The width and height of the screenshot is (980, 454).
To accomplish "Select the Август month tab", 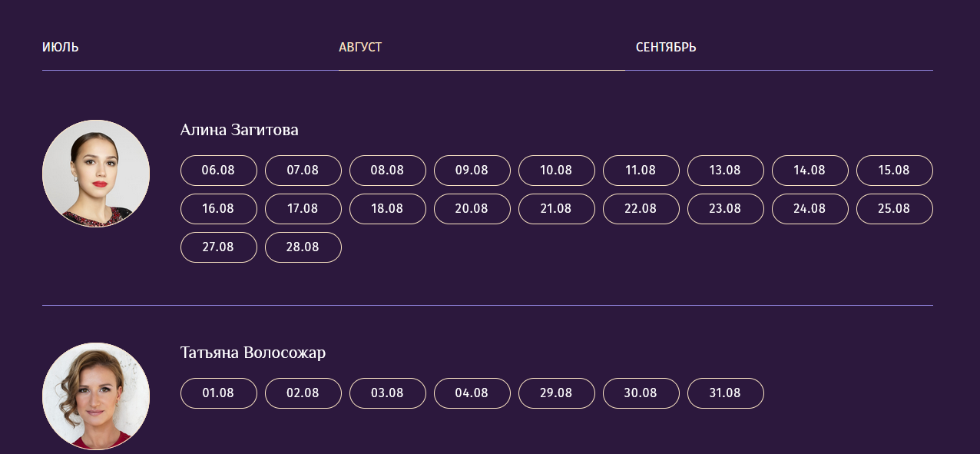I will pyautogui.click(x=360, y=48).
